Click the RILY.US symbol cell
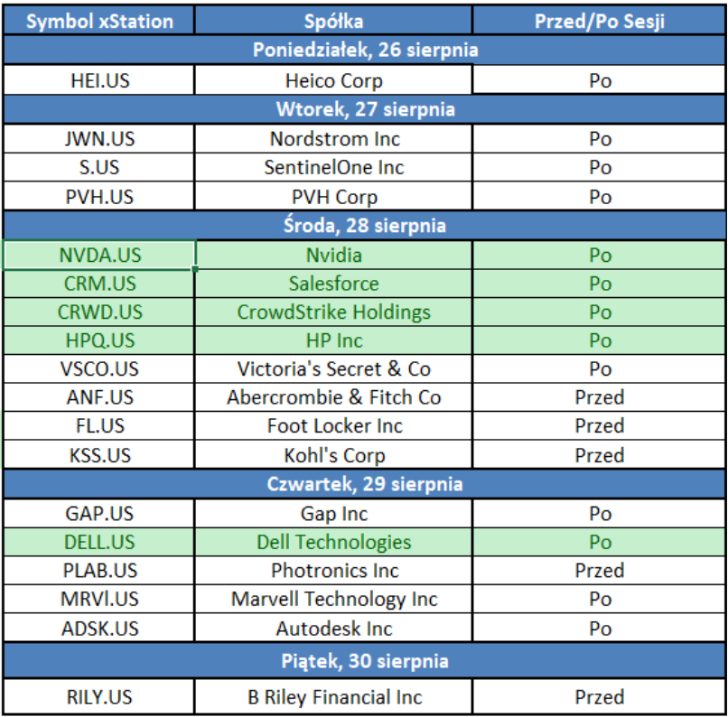The width and height of the screenshot is (728, 717). pos(99,697)
